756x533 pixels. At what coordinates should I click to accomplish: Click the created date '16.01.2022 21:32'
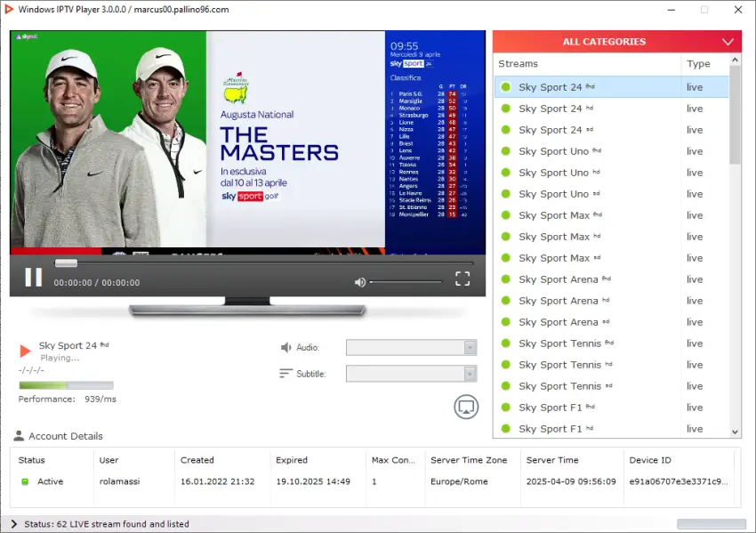pyautogui.click(x=217, y=481)
